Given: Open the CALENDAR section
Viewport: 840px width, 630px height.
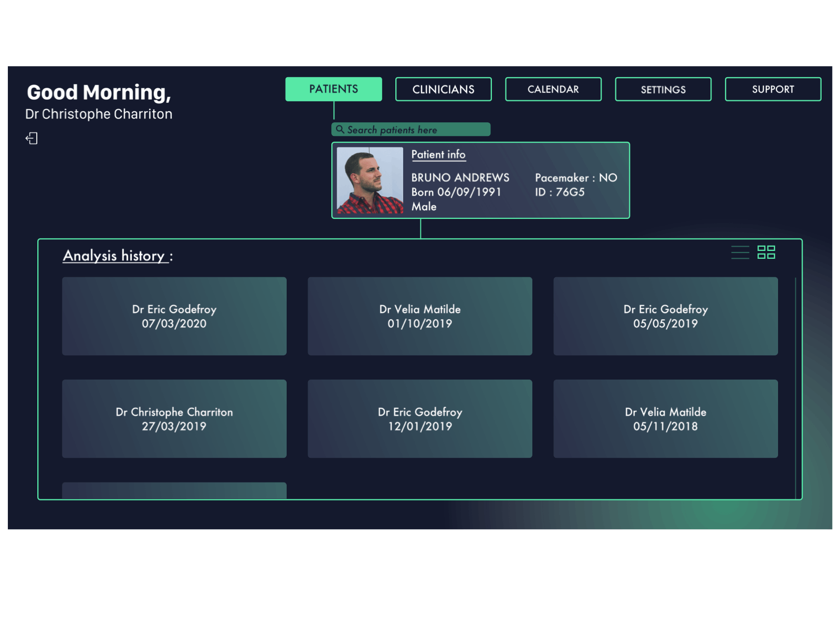Looking at the screenshot, I should (x=553, y=89).
